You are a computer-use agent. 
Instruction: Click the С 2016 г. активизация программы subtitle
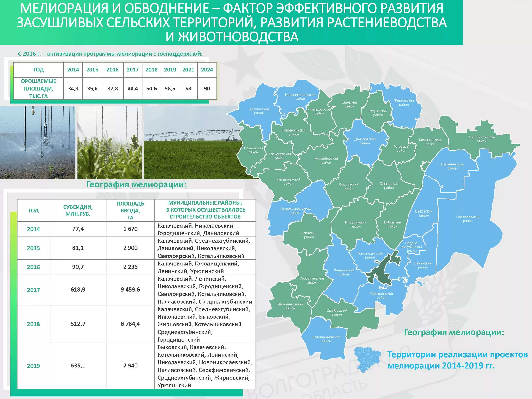click(110, 54)
